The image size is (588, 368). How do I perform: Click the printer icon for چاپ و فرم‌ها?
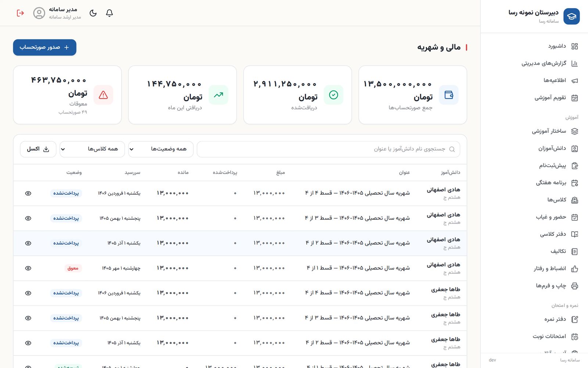click(x=575, y=286)
